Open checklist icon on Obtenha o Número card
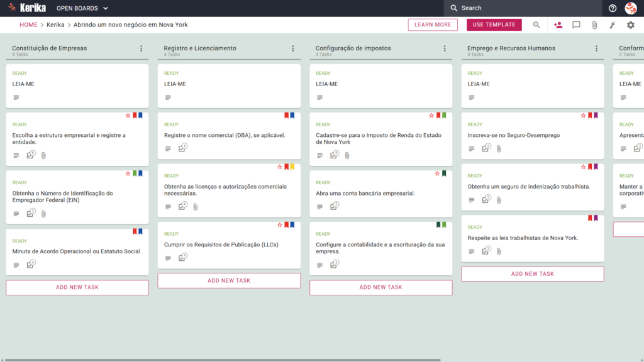Viewport: 644px width, 362px height. pyautogui.click(x=30, y=213)
